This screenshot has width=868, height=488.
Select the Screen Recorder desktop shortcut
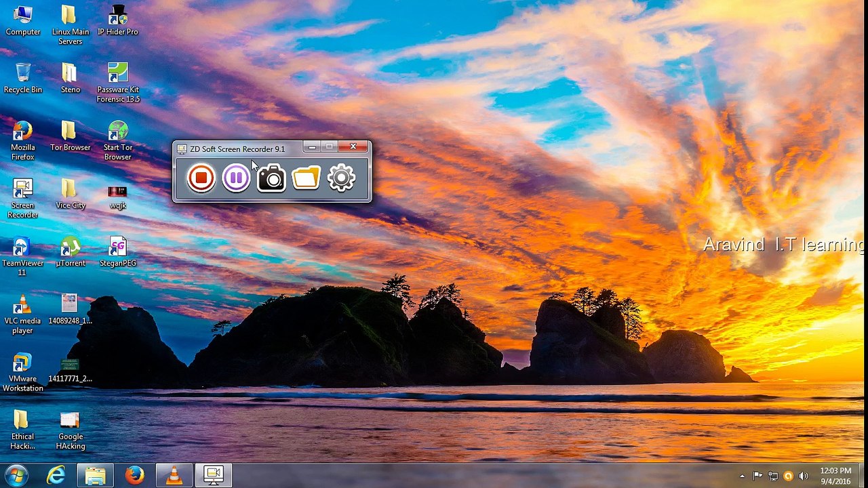coord(23,198)
